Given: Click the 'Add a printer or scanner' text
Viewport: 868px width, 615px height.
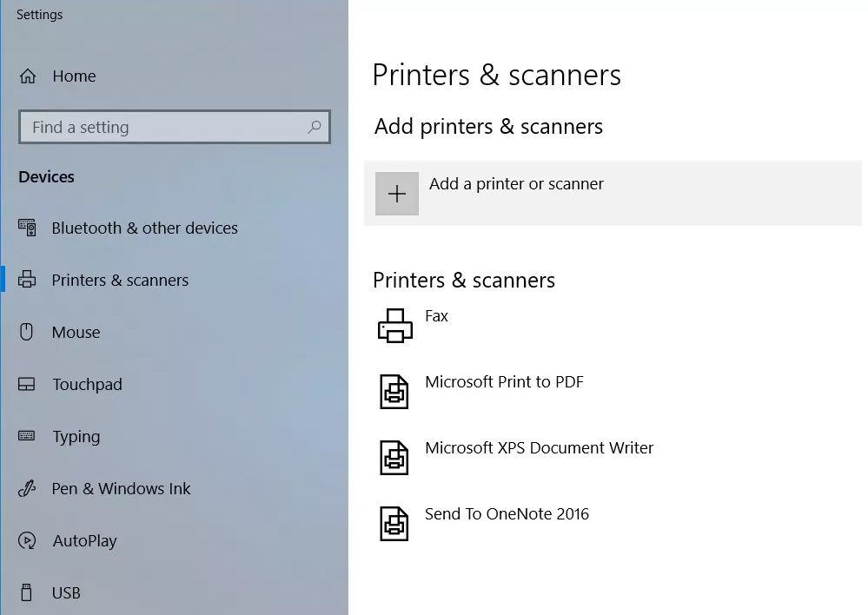Looking at the screenshot, I should pos(516,184).
